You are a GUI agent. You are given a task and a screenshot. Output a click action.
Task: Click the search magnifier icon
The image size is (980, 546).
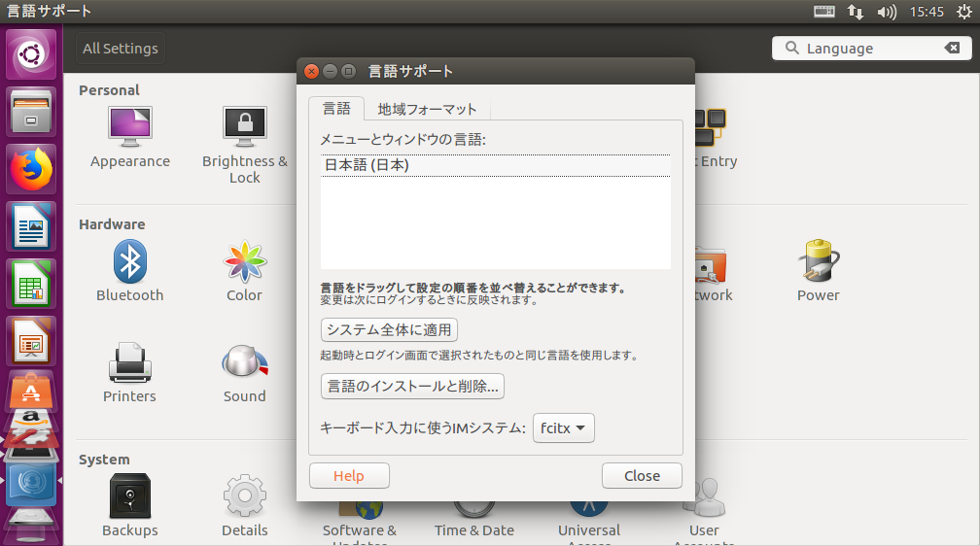(x=791, y=48)
